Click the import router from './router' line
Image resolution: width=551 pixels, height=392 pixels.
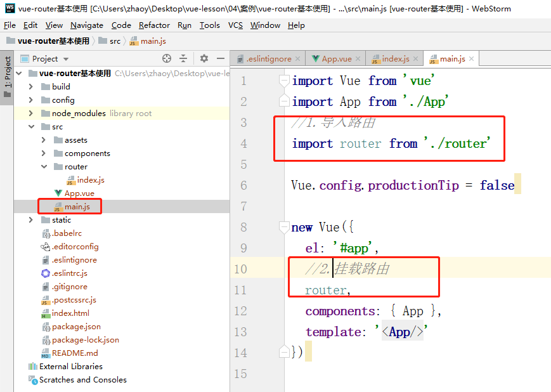click(391, 143)
